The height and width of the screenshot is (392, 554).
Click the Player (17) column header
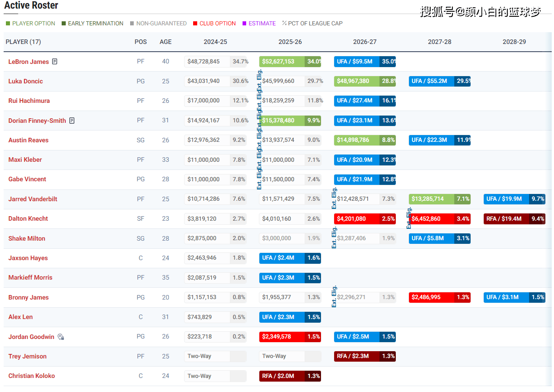23,42
